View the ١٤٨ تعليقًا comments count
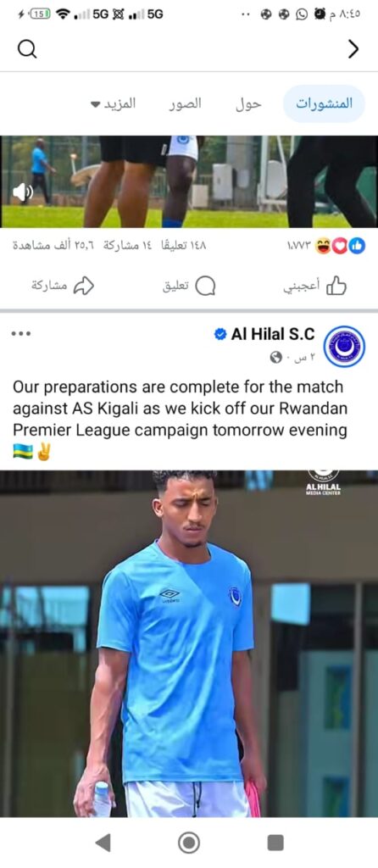 point(182,246)
